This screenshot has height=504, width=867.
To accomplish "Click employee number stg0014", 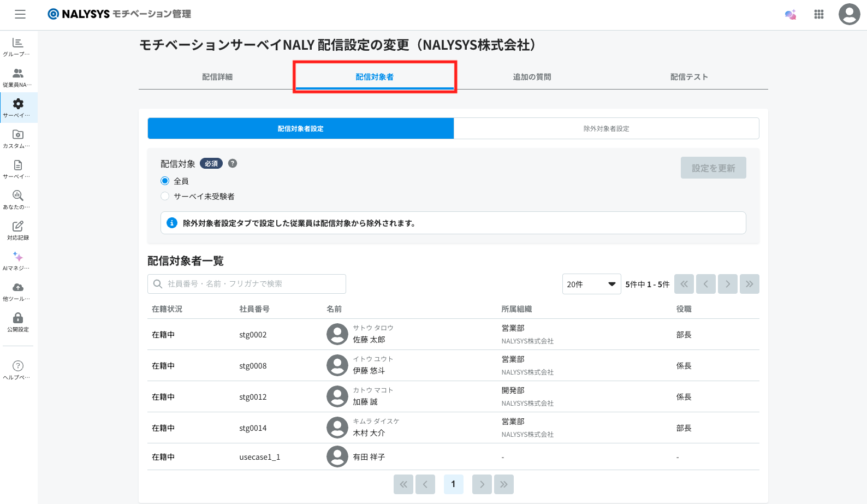I will click(253, 428).
